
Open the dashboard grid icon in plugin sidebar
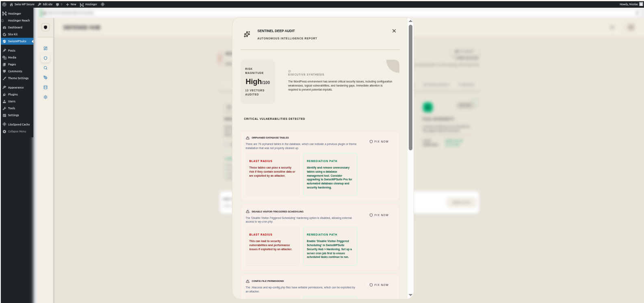46,48
